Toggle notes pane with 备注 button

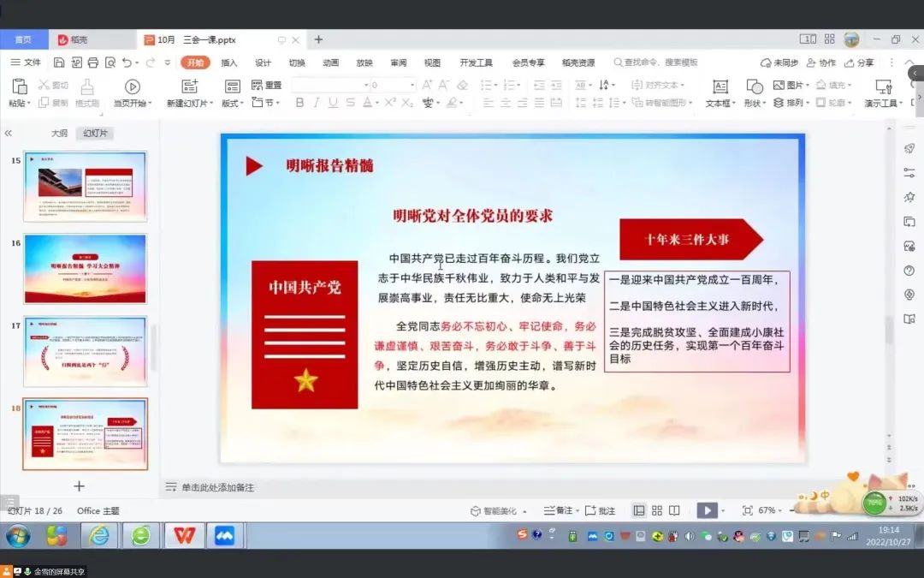(x=557, y=510)
